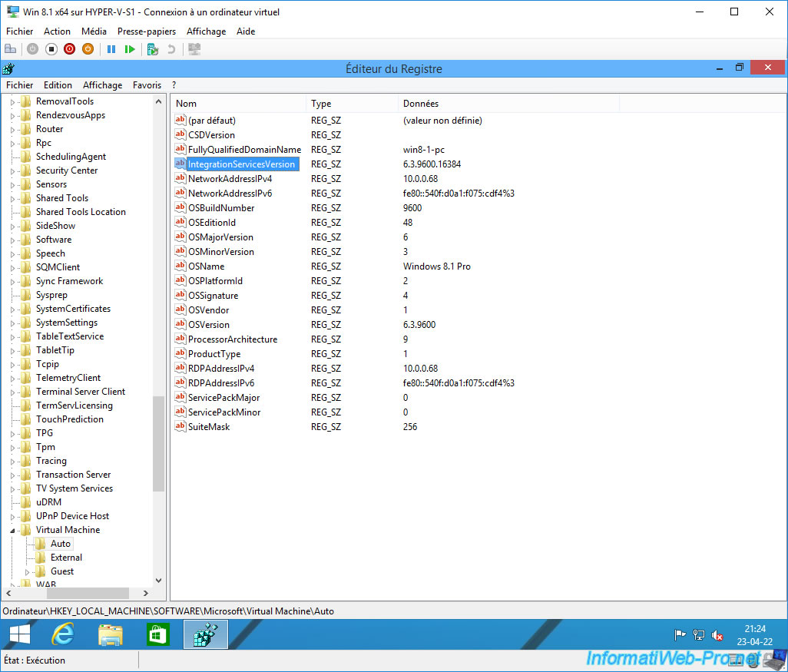Pause the virtual machine
This screenshot has height=672, width=788.
(111, 48)
